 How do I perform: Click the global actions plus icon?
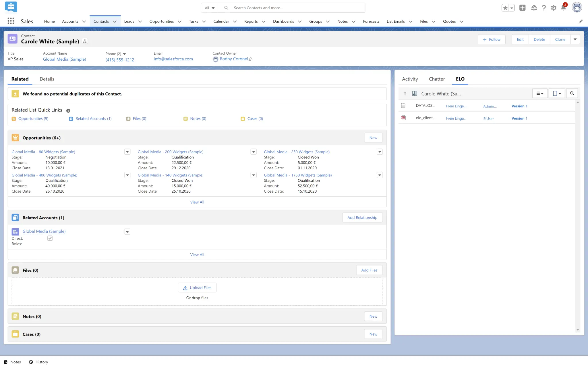[523, 8]
